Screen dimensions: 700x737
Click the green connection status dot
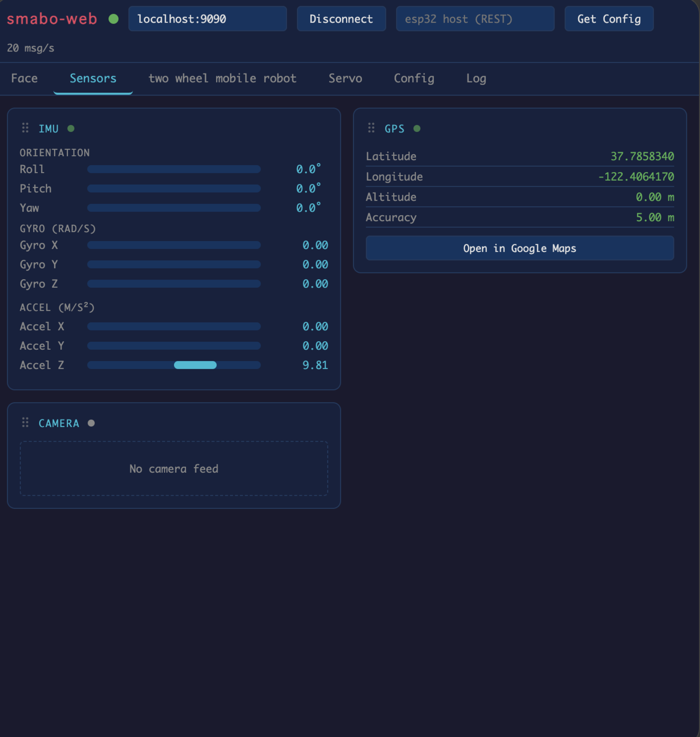point(113,19)
